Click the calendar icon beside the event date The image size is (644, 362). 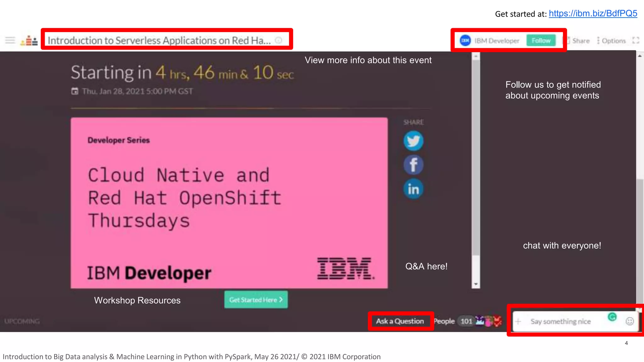pyautogui.click(x=75, y=91)
